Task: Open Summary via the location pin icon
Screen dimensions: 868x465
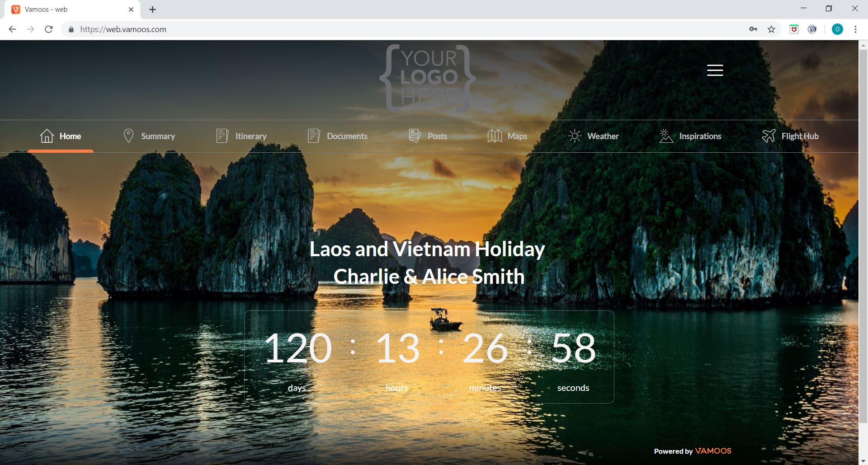Action: coord(128,136)
